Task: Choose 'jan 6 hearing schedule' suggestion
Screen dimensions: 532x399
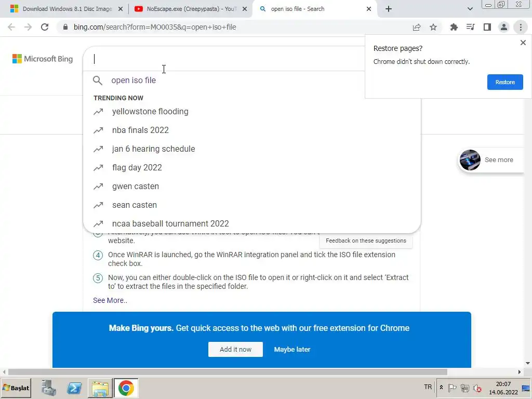Action: 153,149
